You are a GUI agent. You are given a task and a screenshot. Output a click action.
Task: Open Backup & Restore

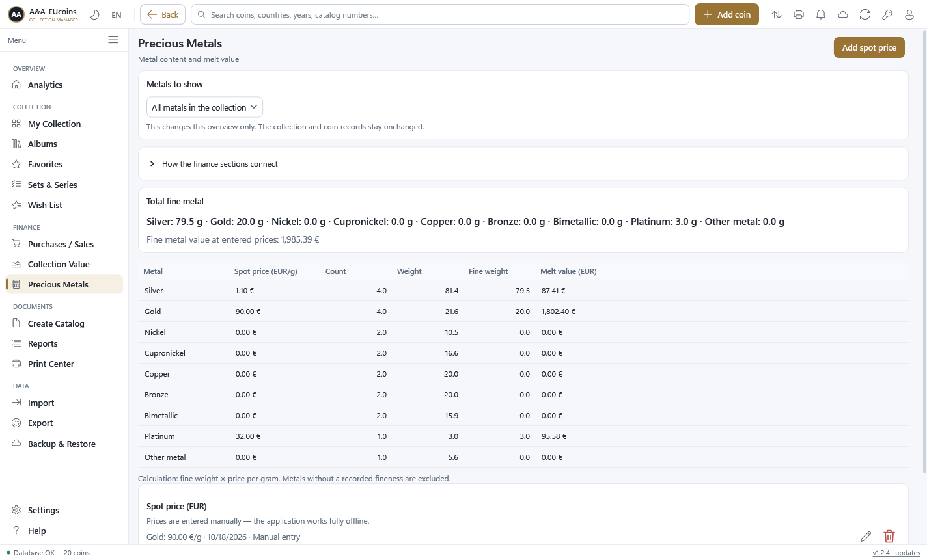click(64, 444)
